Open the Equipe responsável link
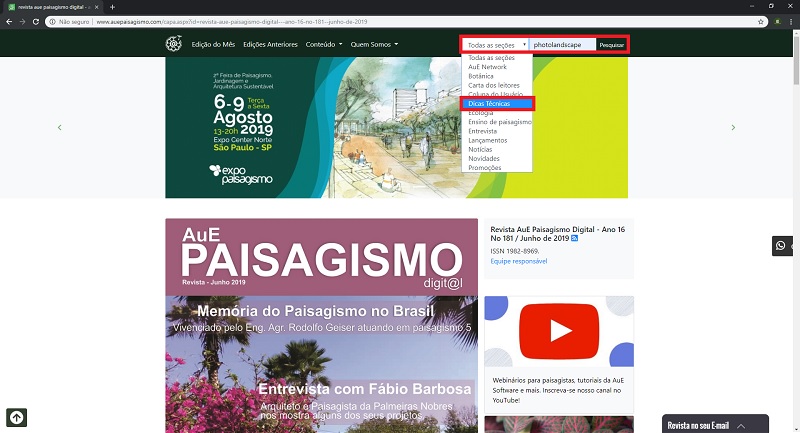The width and height of the screenshot is (800, 433). point(518,261)
